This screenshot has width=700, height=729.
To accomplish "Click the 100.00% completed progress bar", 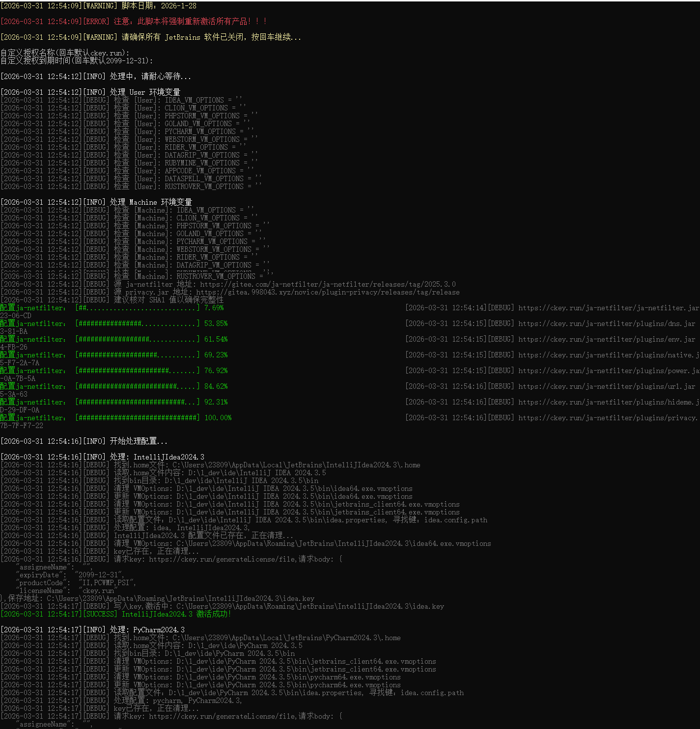I will click(138, 418).
